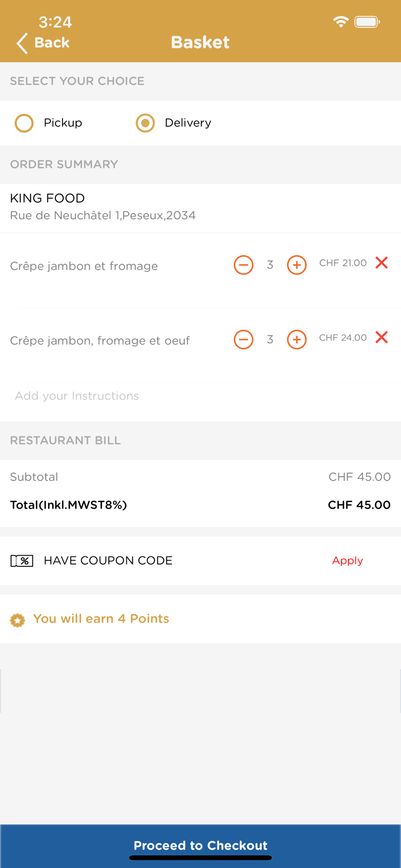Screen dimensions: 401x868
Task: Decrease quantity of Crêpe jambon, fromage et oeuf
Action: point(243,339)
